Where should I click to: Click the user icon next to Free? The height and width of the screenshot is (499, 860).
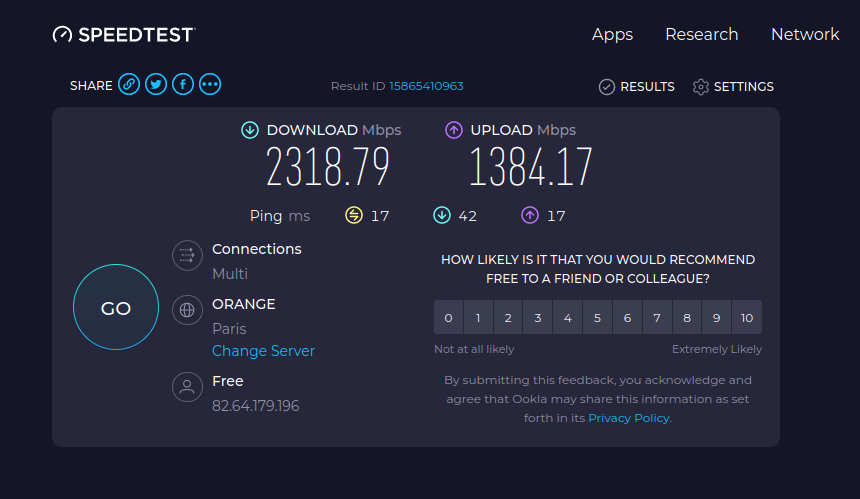187,387
